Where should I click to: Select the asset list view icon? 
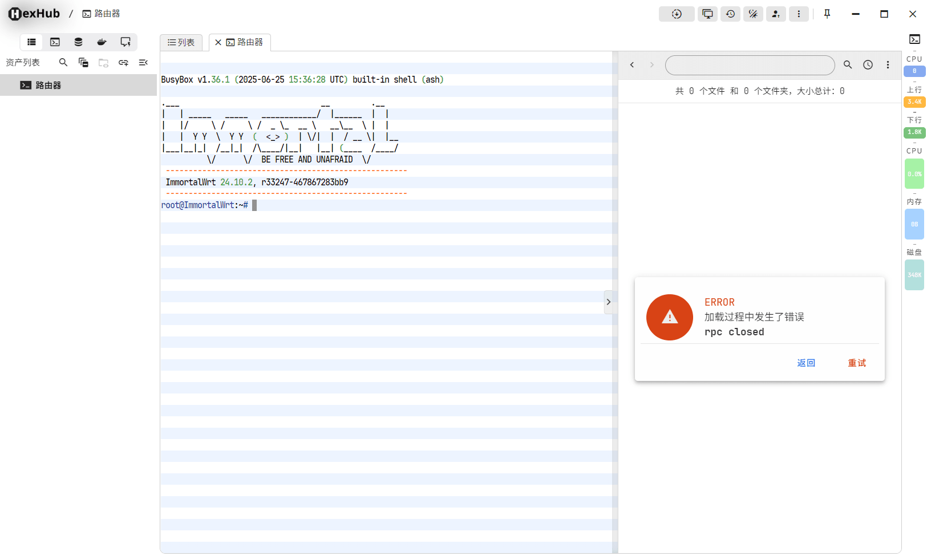[31, 42]
